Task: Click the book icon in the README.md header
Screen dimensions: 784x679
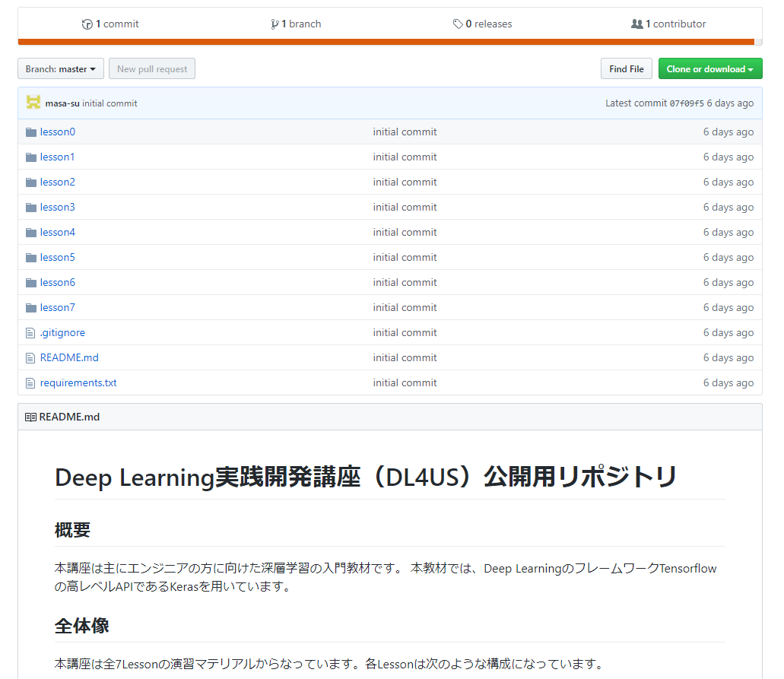Action: pos(30,416)
